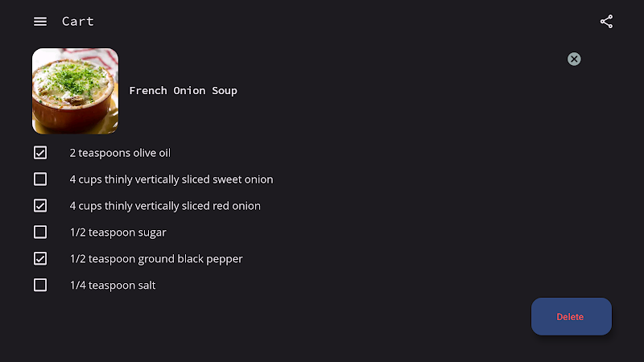
Task: Select the "2 teaspoons olive oil" text
Action: [x=120, y=153]
